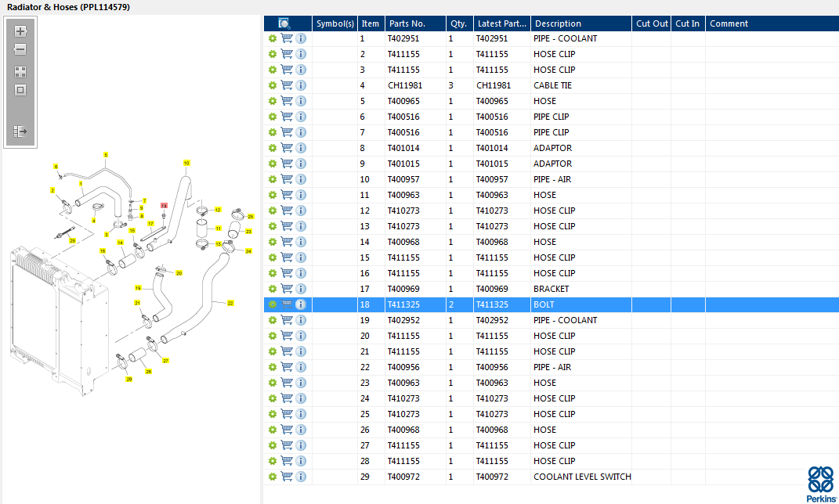Screen dimensions: 839x504
Task: Open info for item 17 BRACKET
Action: 302,289
